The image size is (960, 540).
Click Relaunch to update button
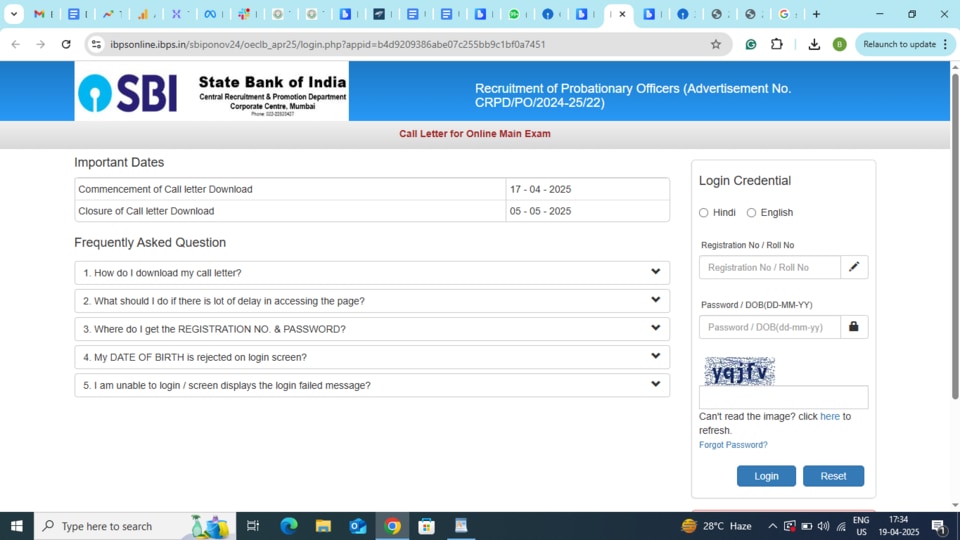[x=899, y=44]
